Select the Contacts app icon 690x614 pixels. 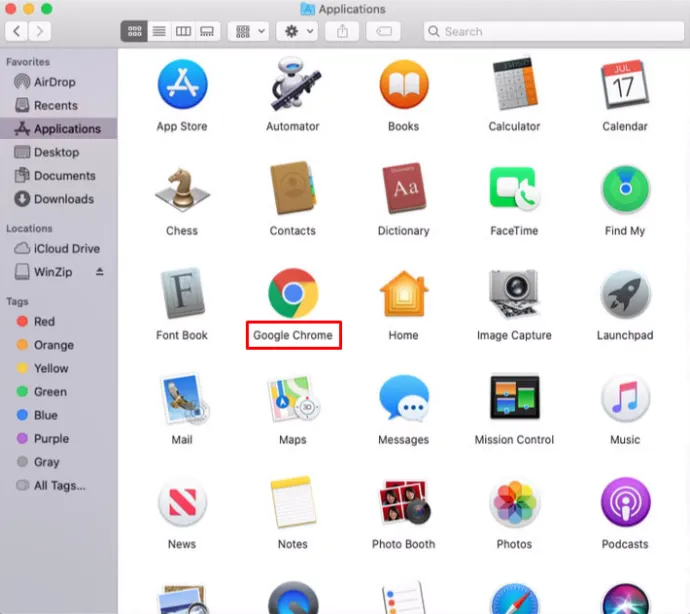(293, 188)
